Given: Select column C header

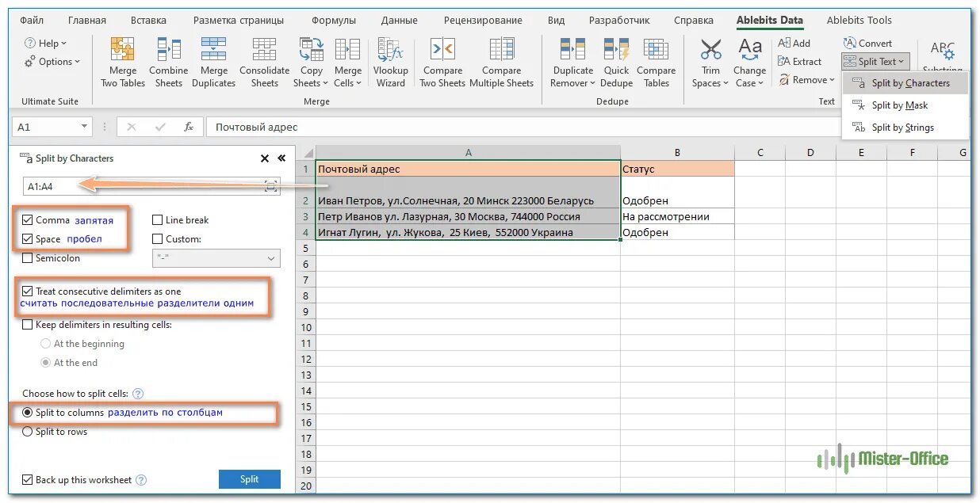Looking at the screenshot, I should 760,153.
